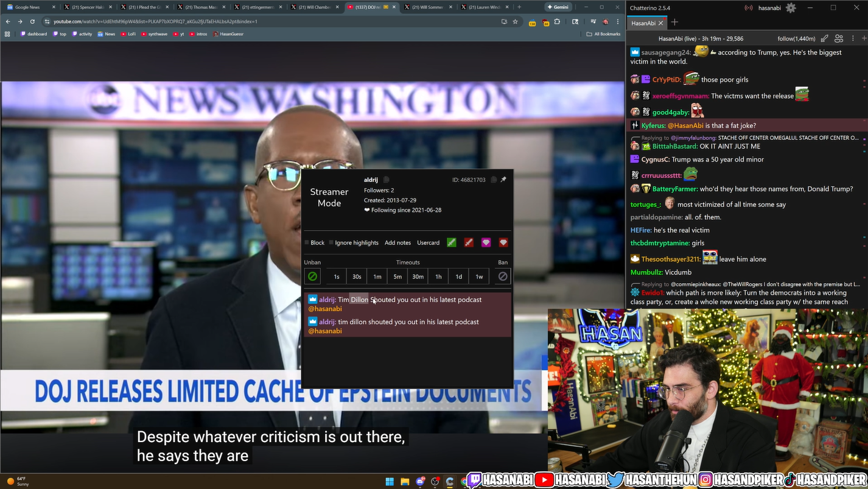This screenshot has width=868, height=489.
Task: Pin the aldrij user popup
Action: [503, 180]
